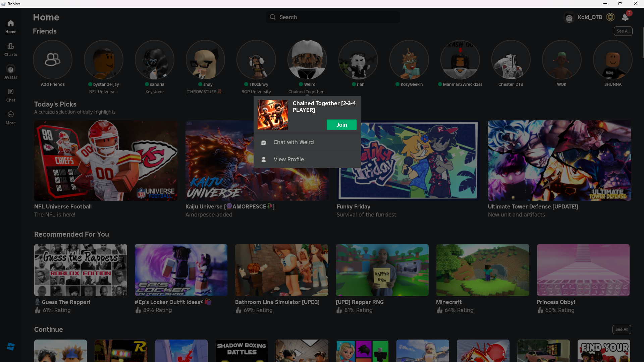Open Manman2Wreckl3ss friend avatar
The image size is (644, 362).
460,60
